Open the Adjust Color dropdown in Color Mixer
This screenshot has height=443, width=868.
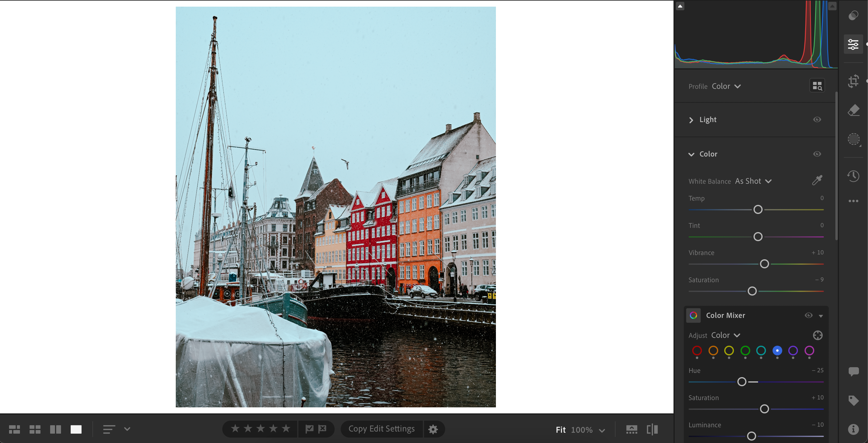pos(725,335)
